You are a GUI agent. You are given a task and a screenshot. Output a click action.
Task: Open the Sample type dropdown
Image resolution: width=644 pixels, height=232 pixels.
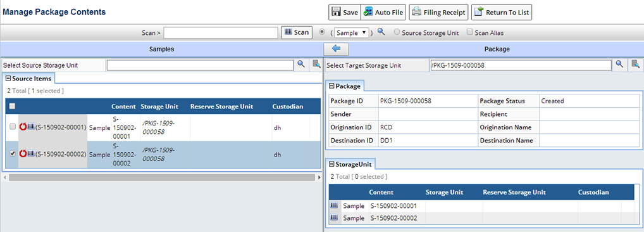352,33
